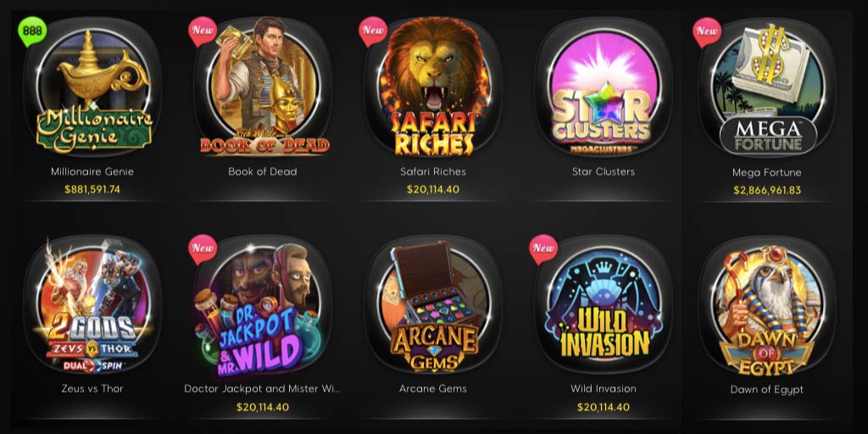Launch the Wild Invasion game icon
The width and height of the screenshot is (868, 434).
click(x=604, y=304)
